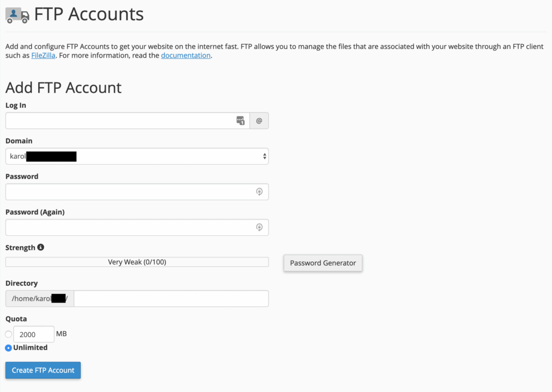Screen dimensions: 552x392
Task: Click the quota MB value field
Action: (x=34, y=334)
